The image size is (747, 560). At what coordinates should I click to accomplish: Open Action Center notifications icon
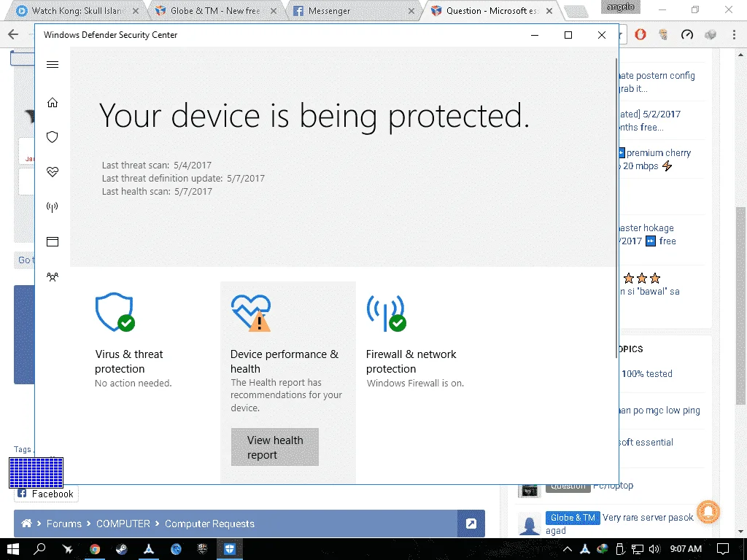coord(723,550)
